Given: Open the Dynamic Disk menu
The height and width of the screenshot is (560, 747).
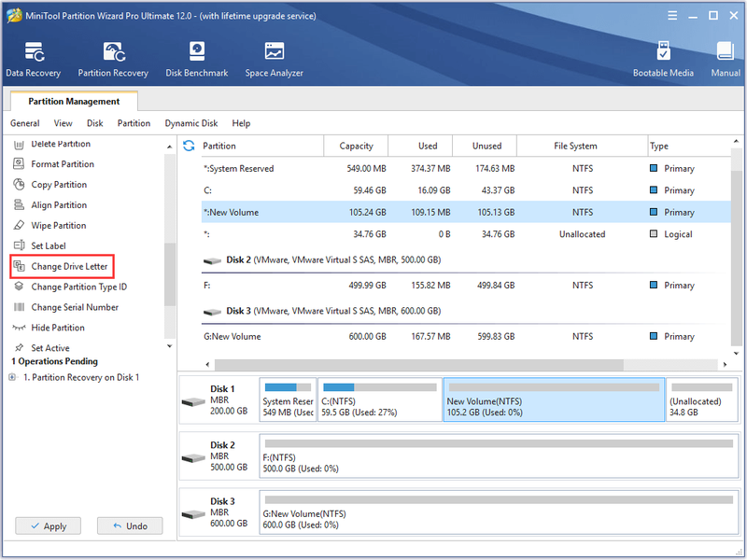Looking at the screenshot, I should tap(191, 123).
